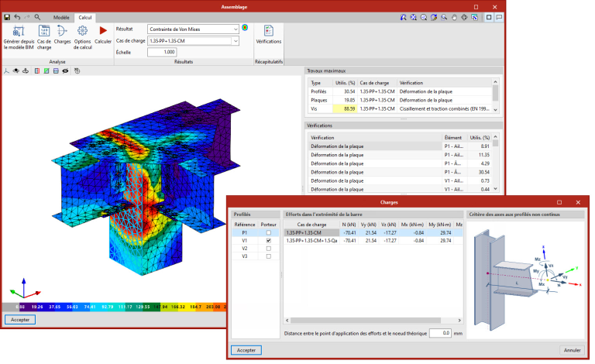Open the Charges tool in ribbon

click(x=63, y=31)
